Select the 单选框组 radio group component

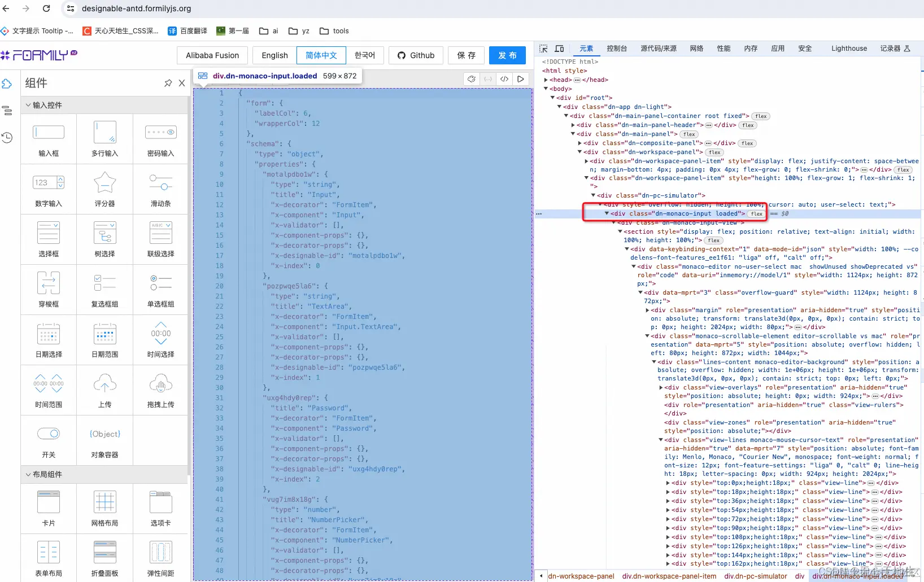[x=160, y=290]
